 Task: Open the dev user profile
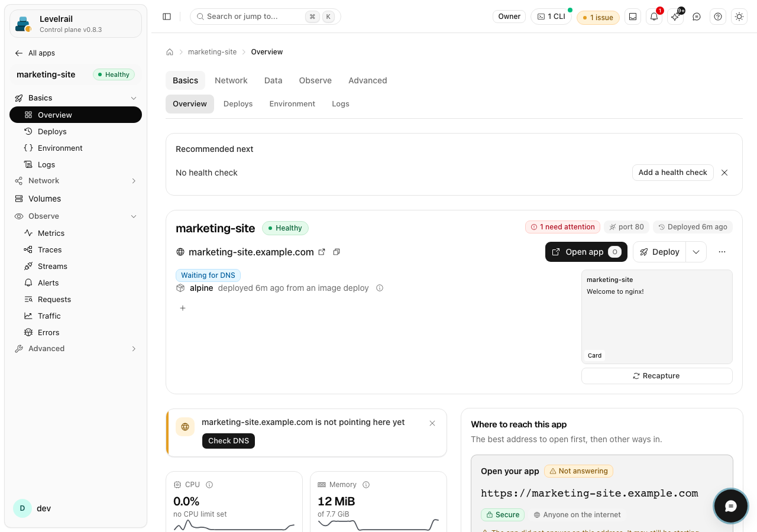pos(76,508)
